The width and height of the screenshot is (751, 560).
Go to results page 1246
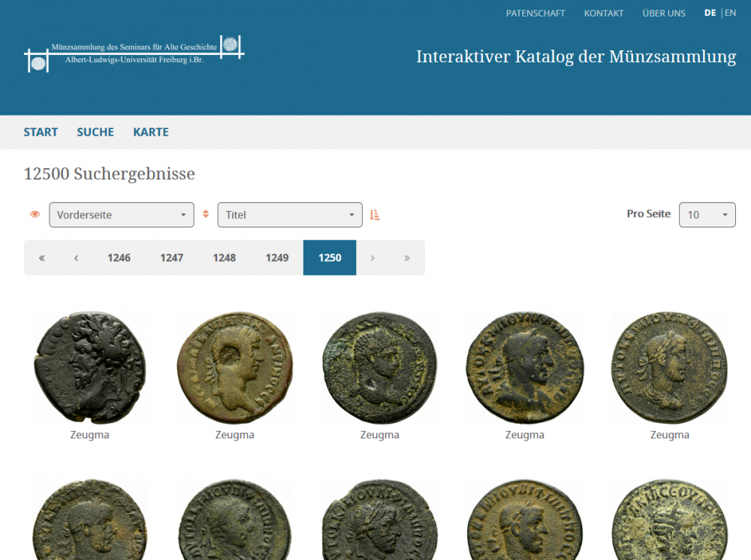tap(119, 258)
